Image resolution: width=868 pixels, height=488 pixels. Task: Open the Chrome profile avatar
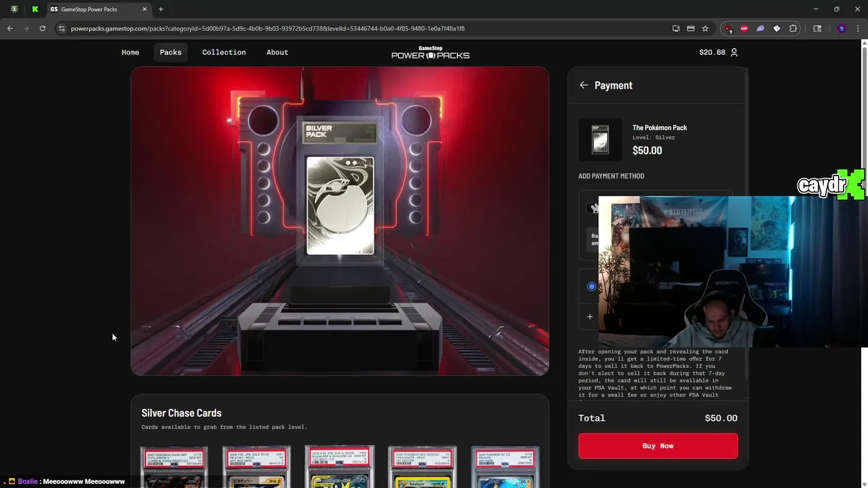tap(842, 28)
